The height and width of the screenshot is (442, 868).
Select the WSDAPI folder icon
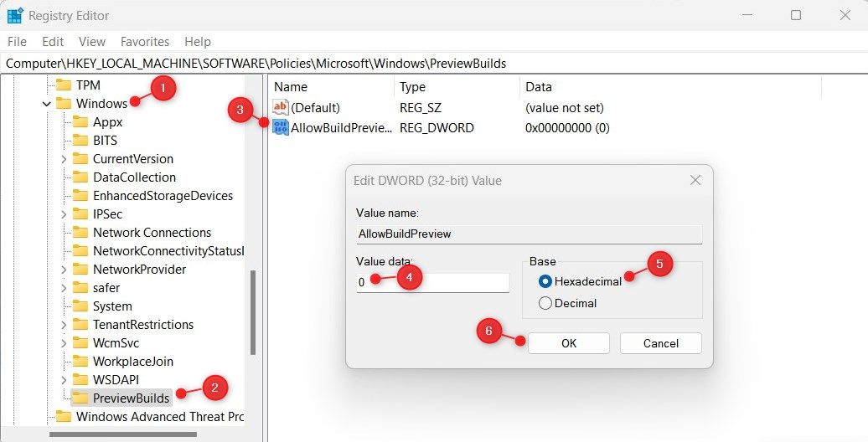pyautogui.click(x=80, y=380)
